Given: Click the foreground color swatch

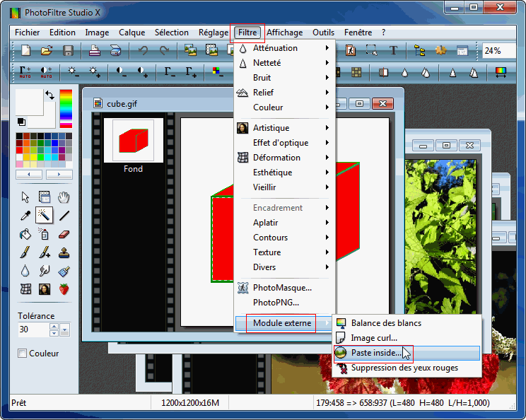Looking at the screenshot, I should pyautogui.click(x=30, y=103).
